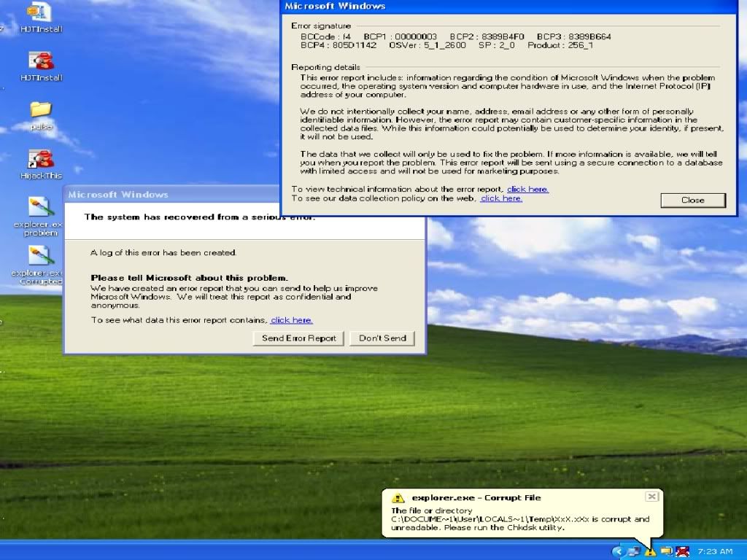Select the pulse folder on the desktop
The image size is (747, 560).
(x=41, y=116)
